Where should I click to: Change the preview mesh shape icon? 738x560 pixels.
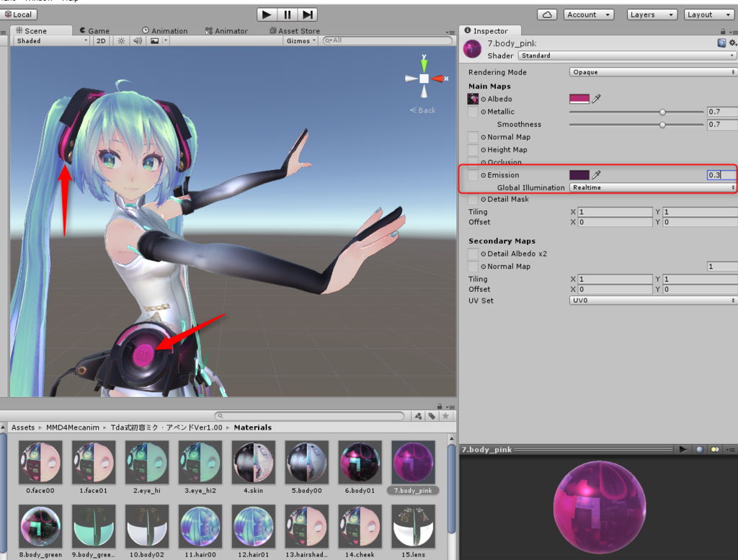700,450
